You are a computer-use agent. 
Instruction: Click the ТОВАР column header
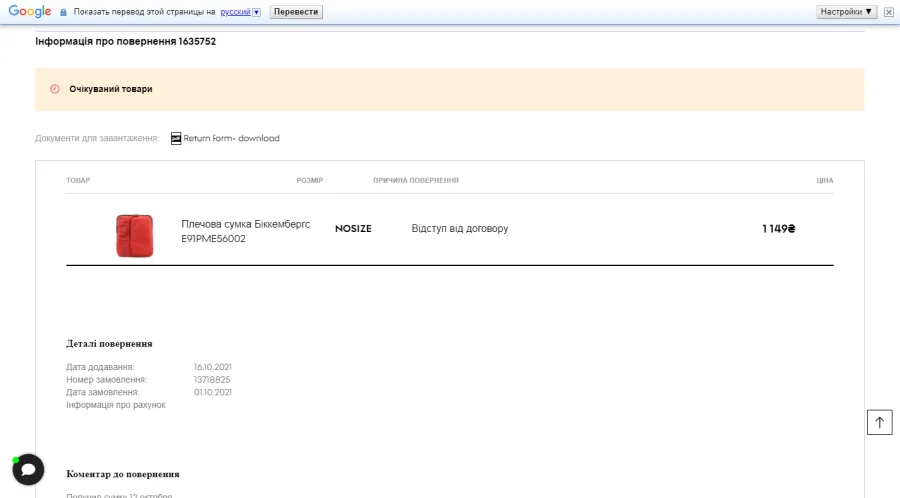point(78,180)
